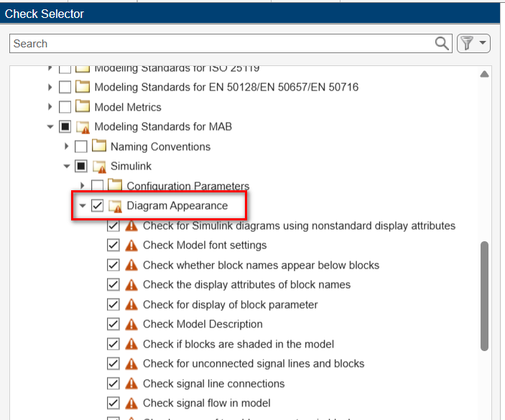The height and width of the screenshot is (420, 505).
Task: Click the scroll up arrow
Action: 484,75
